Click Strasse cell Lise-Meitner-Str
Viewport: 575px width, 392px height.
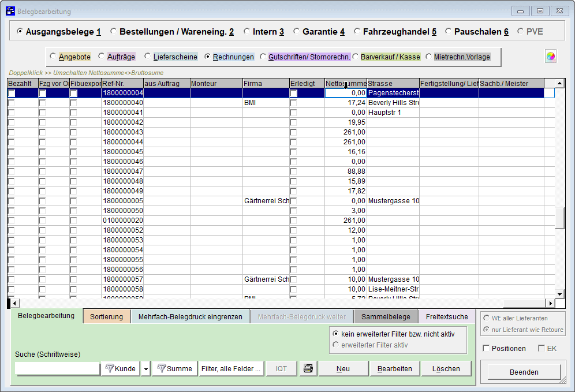pyautogui.click(x=393, y=289)
